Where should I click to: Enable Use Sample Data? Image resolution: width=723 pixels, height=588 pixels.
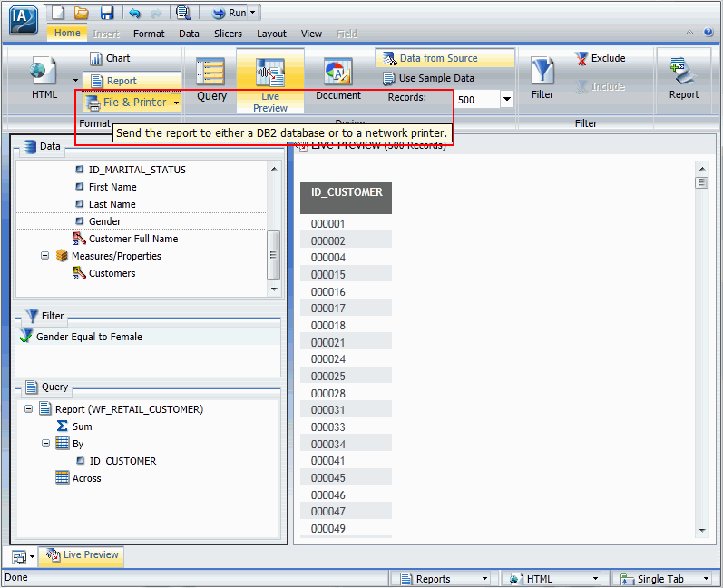pyautogui.click(x=428, y=78)
